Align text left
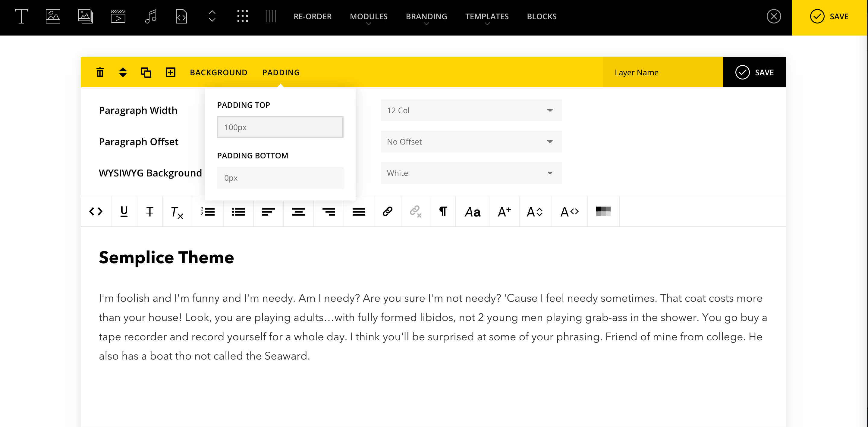Image resolution: width=868 pixels, height=427 pixels. tap(268, 211)
